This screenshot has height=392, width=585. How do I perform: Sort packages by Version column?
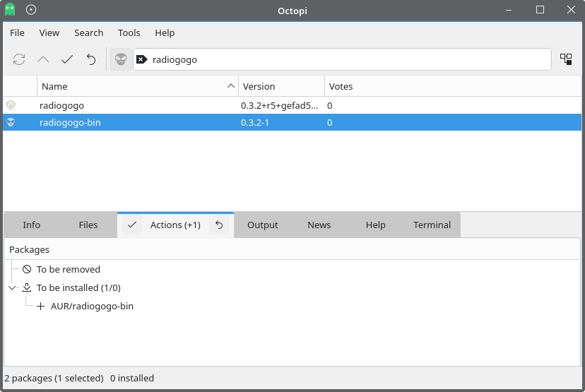click(282, 87)
